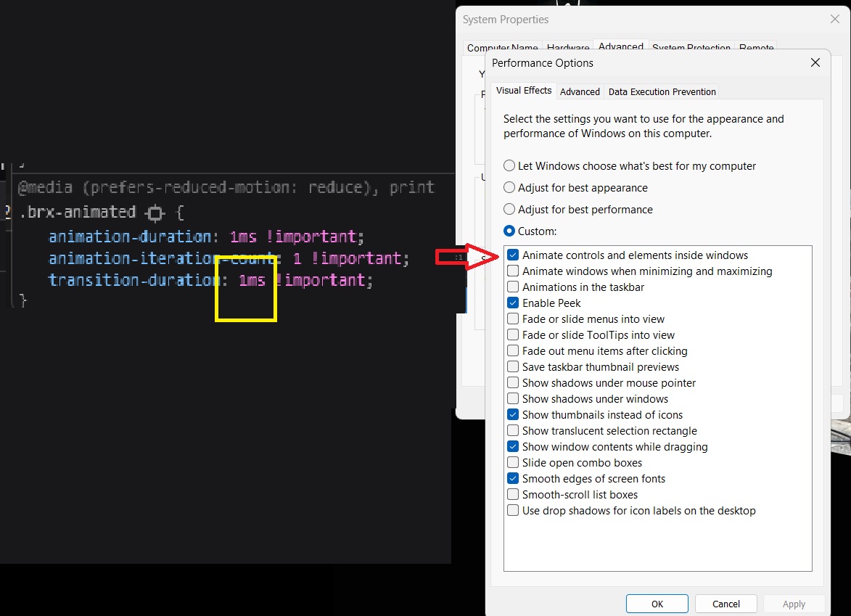Image resolution: width=851 pixels, height=616 pixels.
Task: Switch to System Properties Remote tab
Action: click(757, 48)
